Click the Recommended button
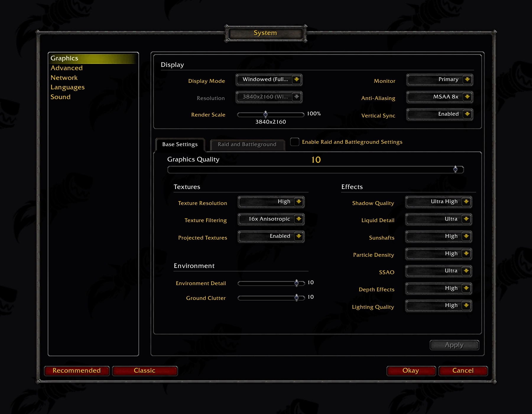This screenshot has height=414, width=532. click(x=77, y=371)
